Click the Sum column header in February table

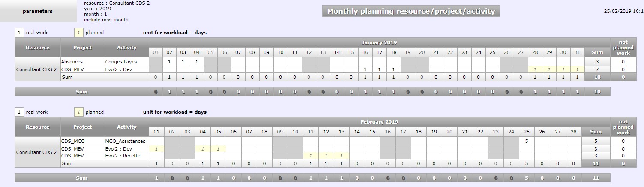(596, 132)
